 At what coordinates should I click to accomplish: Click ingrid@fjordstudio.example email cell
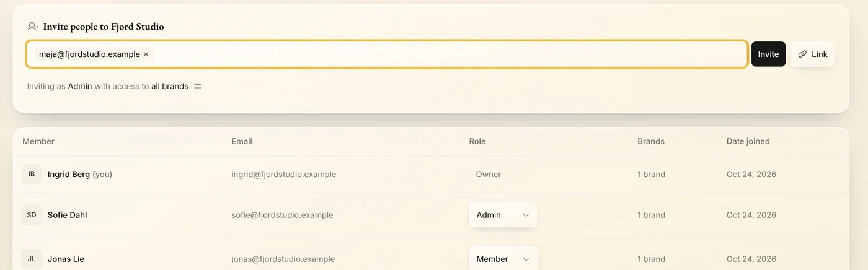(284, 175)
